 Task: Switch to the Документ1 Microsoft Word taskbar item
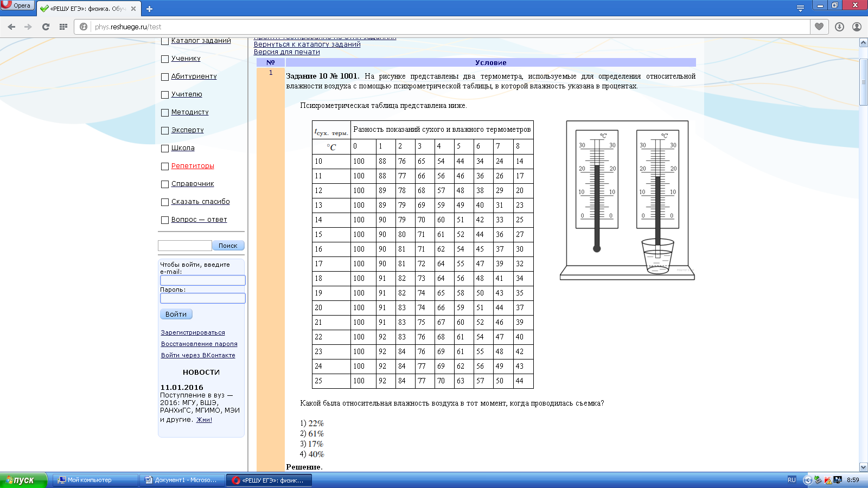click(x=181, y=480)
